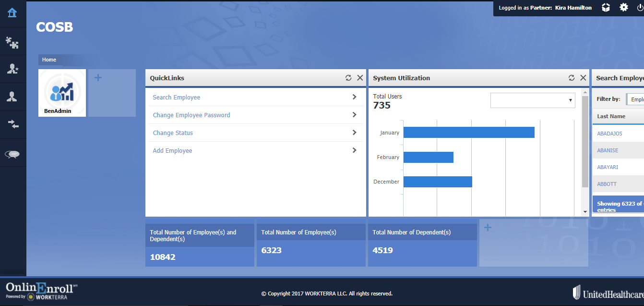Open the single user sidebar icon
This screenshot has width=644, height=306.
tap(12, 97)
